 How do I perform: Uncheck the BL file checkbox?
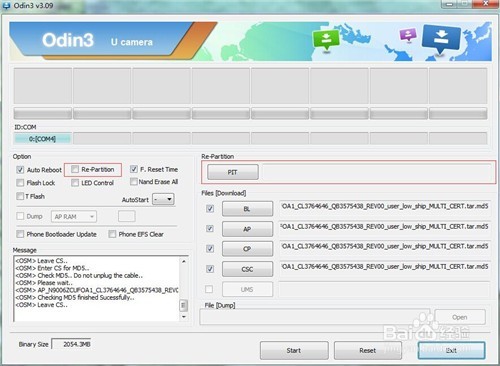pyautogui.click(x=210, y=209)
